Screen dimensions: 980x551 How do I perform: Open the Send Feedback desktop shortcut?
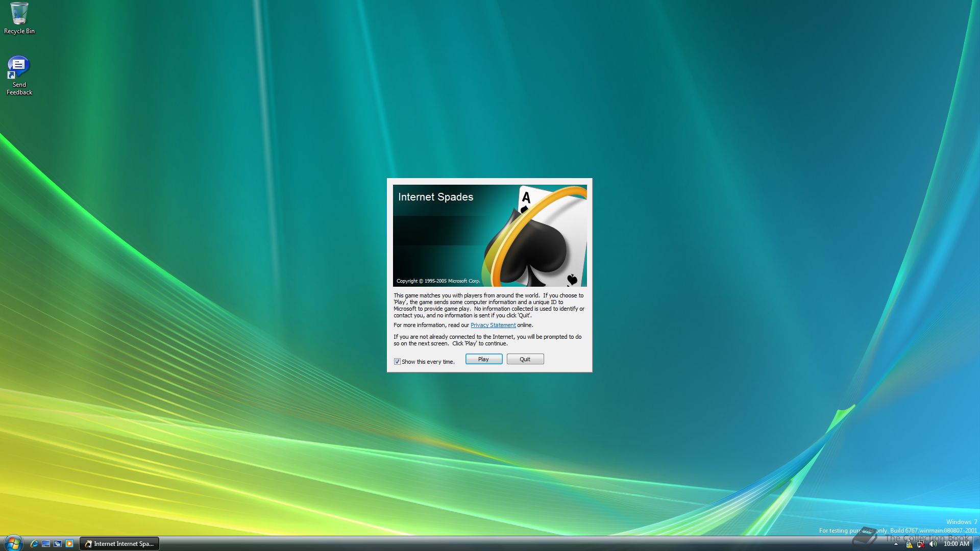(x=19, y=76)
